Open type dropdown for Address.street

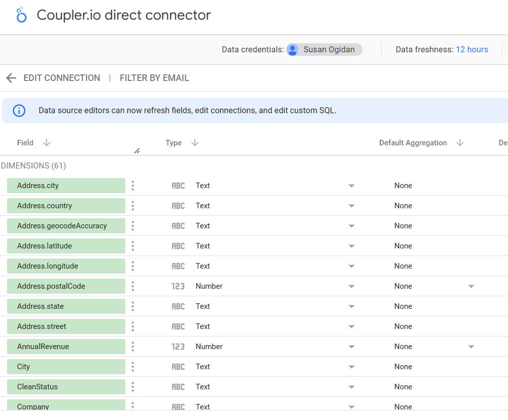(352, 326)
